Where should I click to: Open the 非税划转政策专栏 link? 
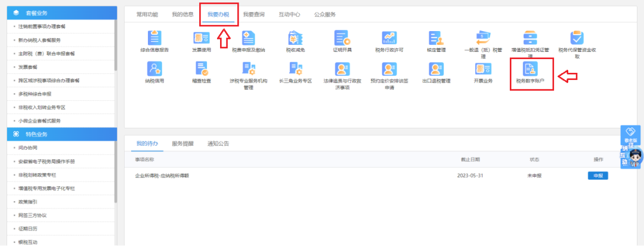[37, 175]
